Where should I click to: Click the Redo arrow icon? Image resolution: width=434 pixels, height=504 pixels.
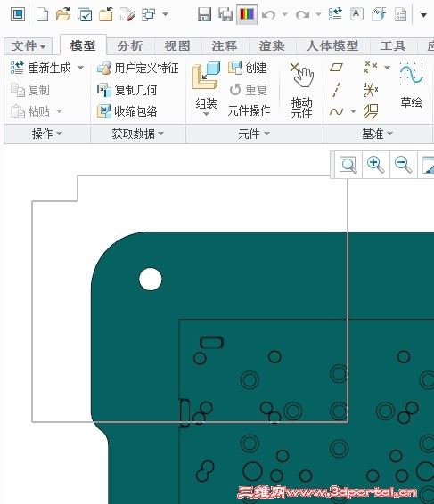pos(302,14)
